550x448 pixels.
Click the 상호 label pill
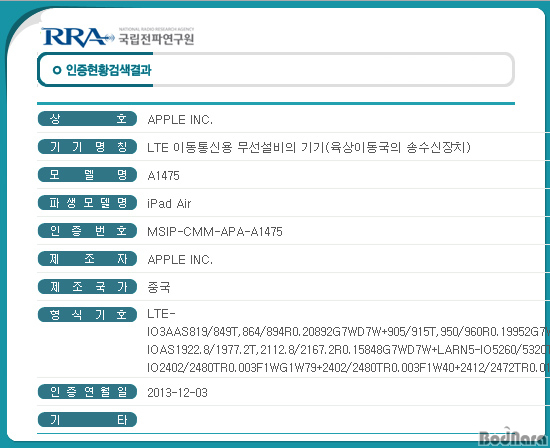point(87,119)
